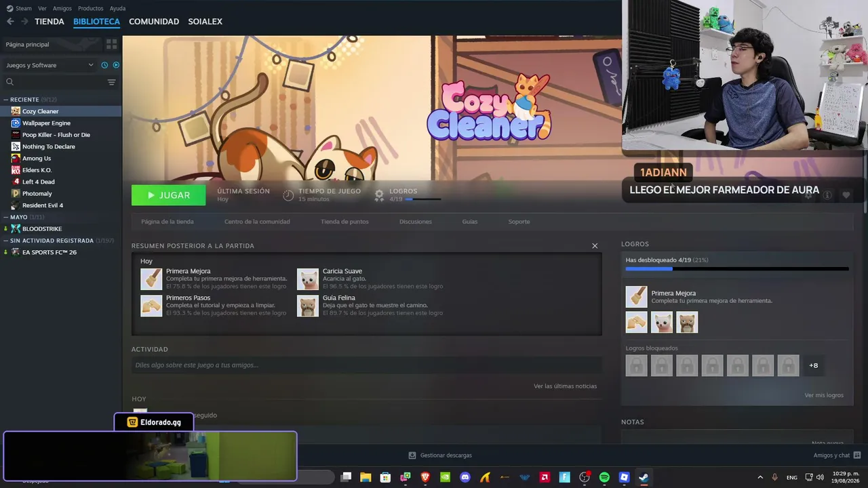Click Caricia Suave achievement icon in summary

tap(308, 279)
